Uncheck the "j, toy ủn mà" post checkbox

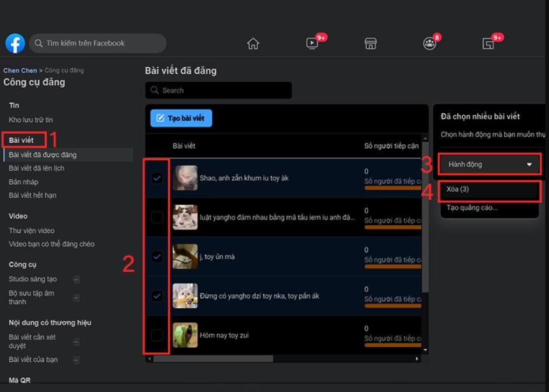click(x=157, y=255)
